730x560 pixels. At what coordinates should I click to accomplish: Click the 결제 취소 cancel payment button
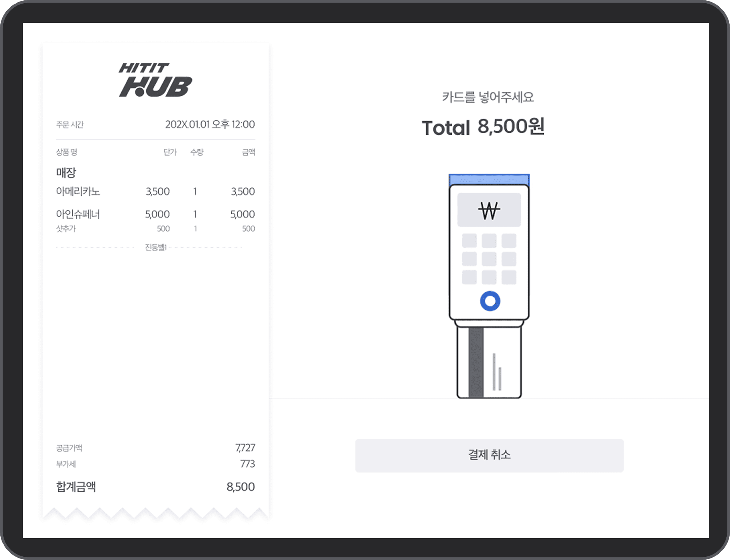(489, 455)
